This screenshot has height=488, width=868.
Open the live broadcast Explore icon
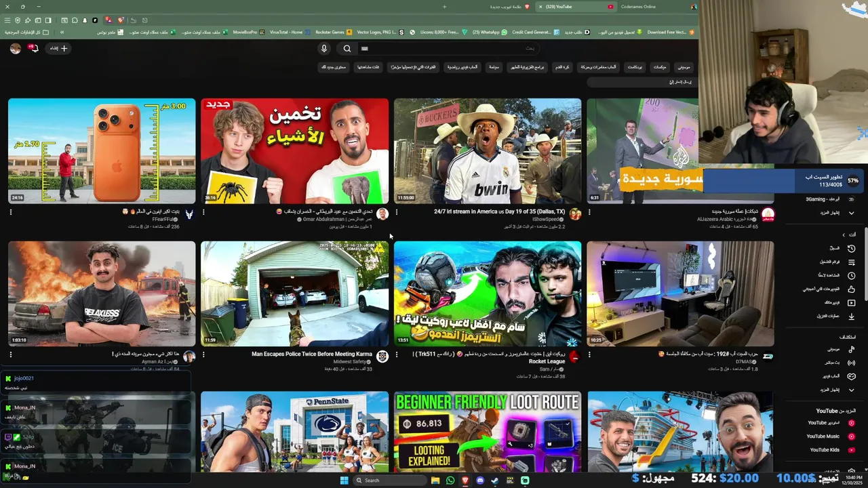coord(851,363)
